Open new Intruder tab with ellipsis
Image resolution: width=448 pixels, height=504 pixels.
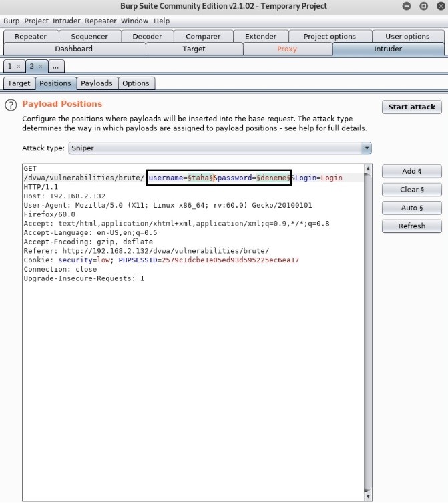pyautogui.click(x=56, y=67)
